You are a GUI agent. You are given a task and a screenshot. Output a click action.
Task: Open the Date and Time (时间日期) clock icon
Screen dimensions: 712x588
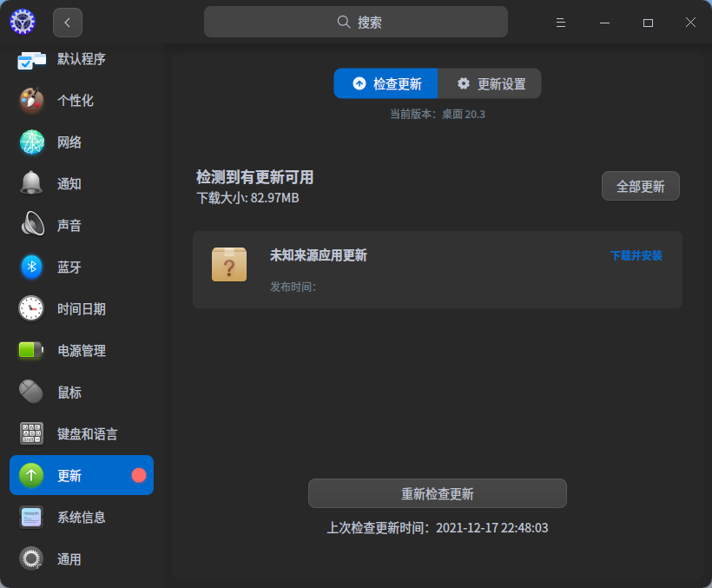(x=31, y=308)
